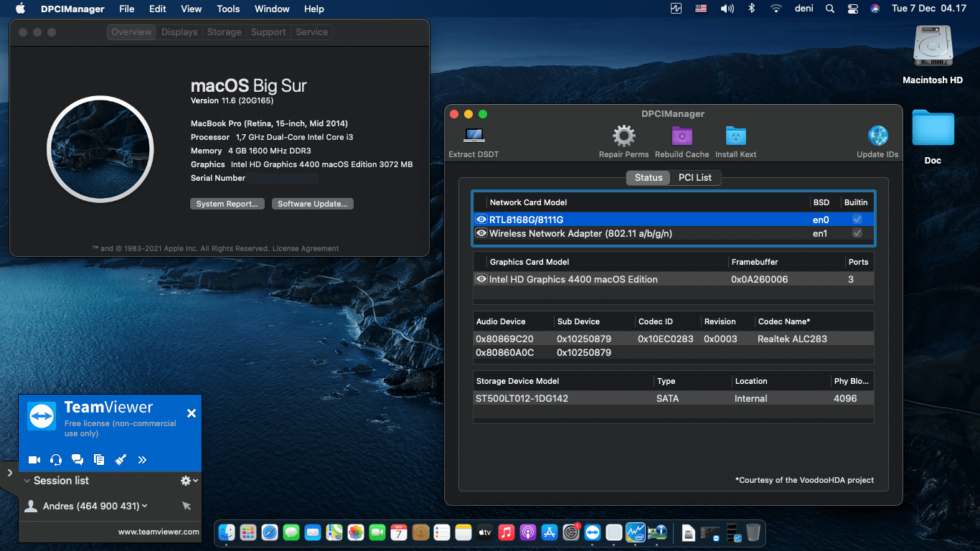Select the Realtek ALC283 codec row
Viewport: 980px width, 551px height.
pos(674,339)
